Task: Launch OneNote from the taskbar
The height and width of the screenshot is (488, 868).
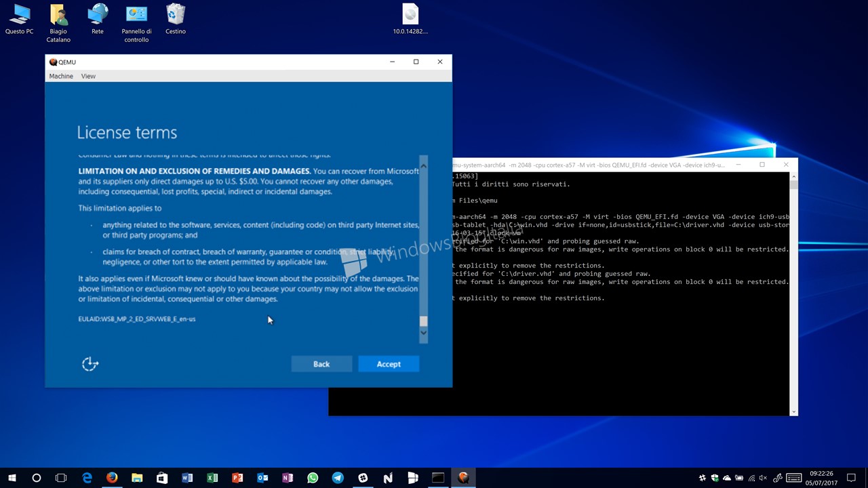Action: (x=288, y=478)
